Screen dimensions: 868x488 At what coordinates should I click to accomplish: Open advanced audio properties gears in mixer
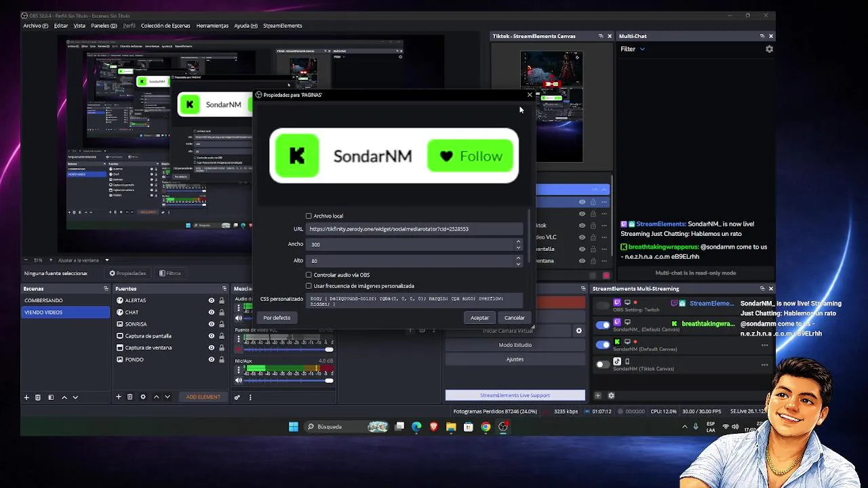point(237,397)
